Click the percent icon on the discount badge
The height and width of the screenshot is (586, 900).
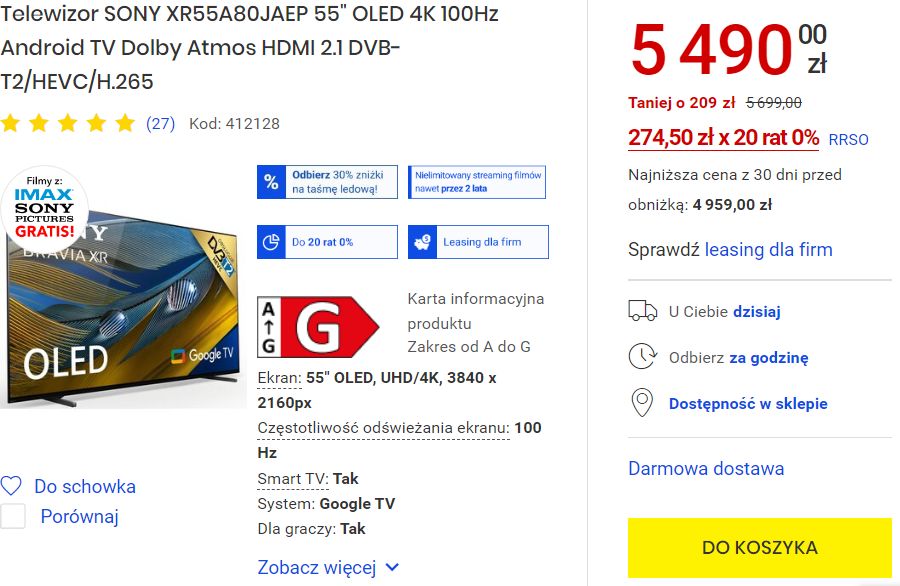270,181
